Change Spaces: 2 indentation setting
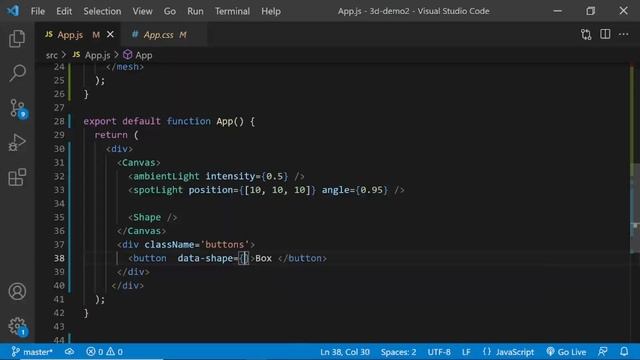 click(x=398, y=351)
